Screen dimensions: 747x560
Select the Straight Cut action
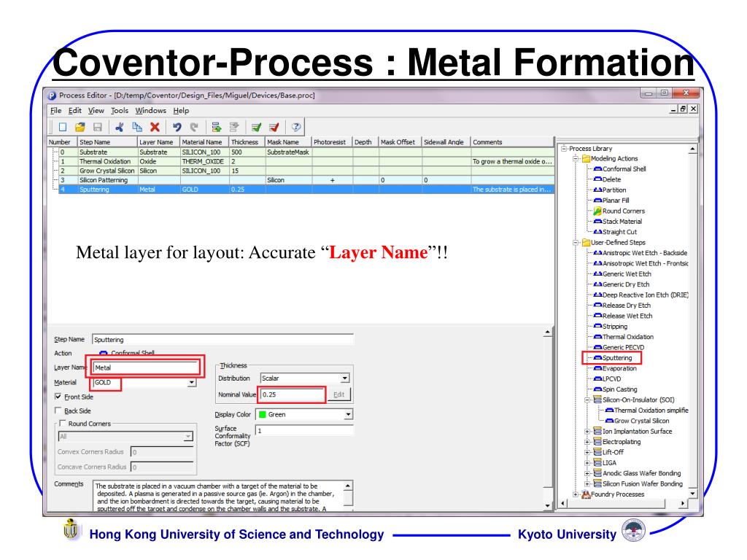point(619,232)
